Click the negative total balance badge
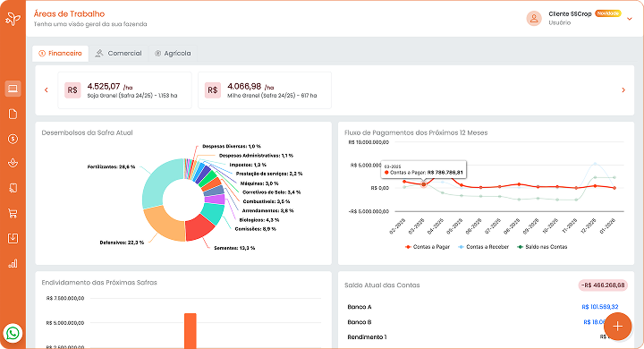The image size is (644, 349). tap(603, 285)
